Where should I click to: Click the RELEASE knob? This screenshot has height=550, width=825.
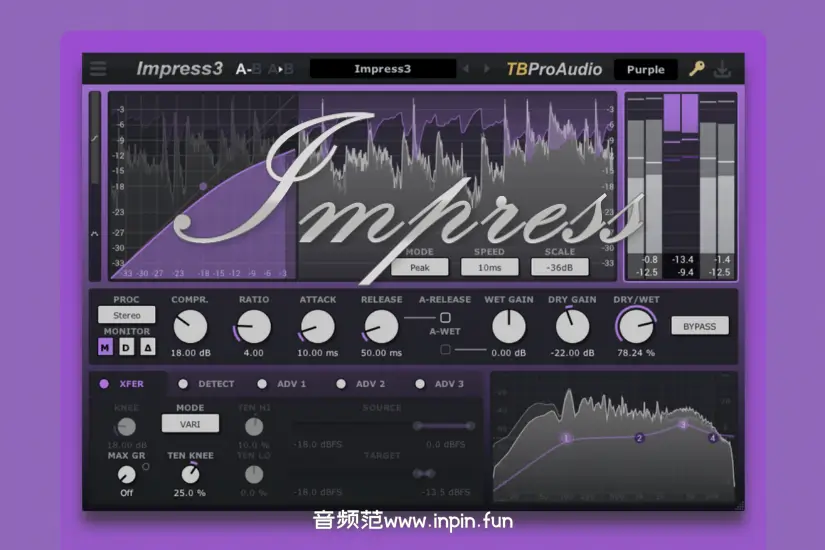click(381, 326)
